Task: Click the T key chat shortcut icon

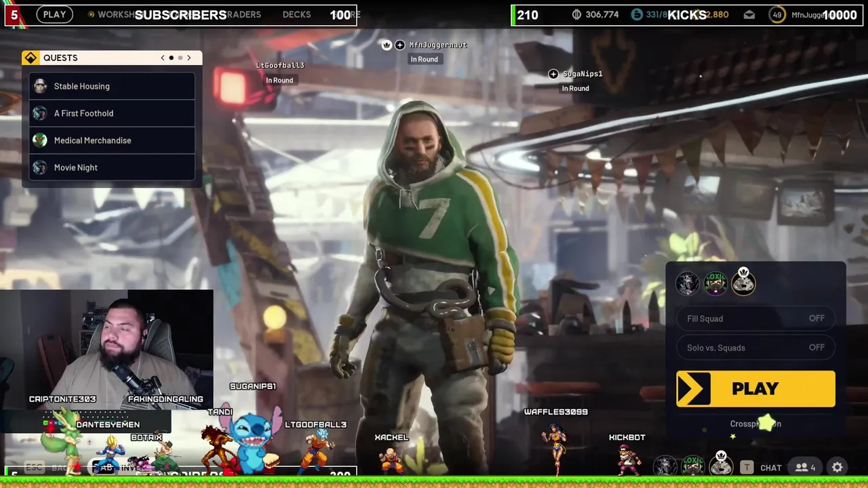Action: [x=747, y=467]
